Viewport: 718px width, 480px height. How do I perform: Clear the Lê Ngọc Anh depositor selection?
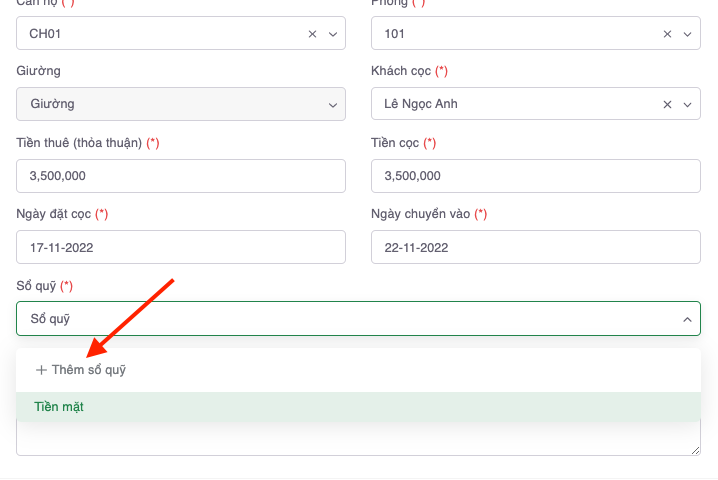coord(667,104)
